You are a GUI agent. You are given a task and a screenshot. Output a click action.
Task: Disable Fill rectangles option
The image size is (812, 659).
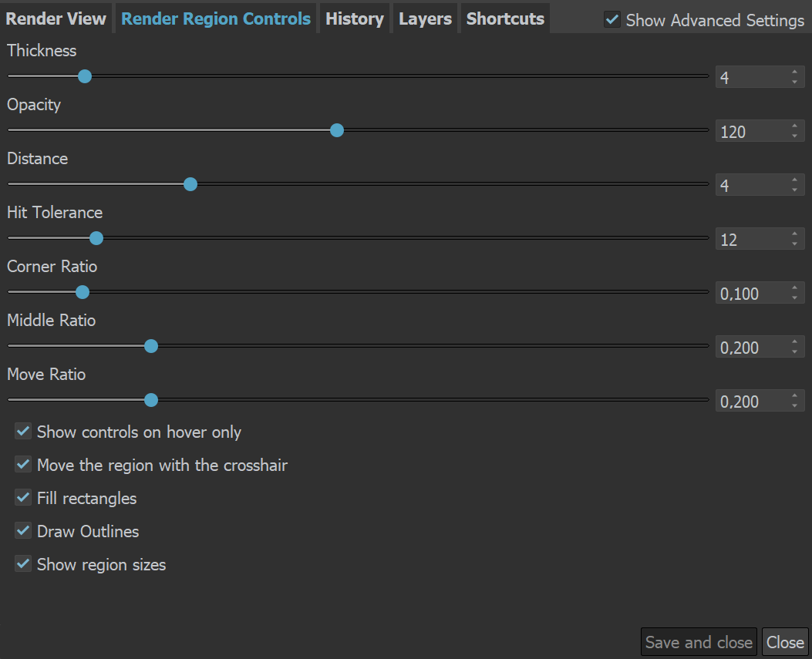[x=22, y=497]
